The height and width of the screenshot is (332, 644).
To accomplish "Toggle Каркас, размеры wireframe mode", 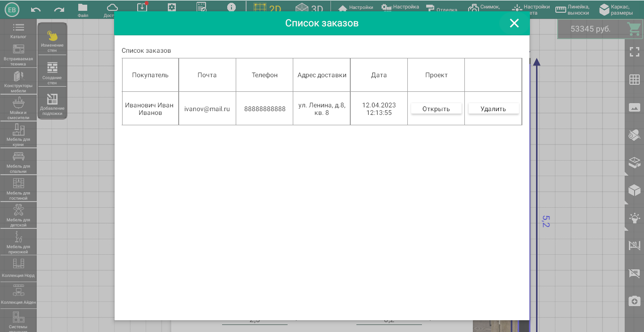I will (x=616, y=9).
